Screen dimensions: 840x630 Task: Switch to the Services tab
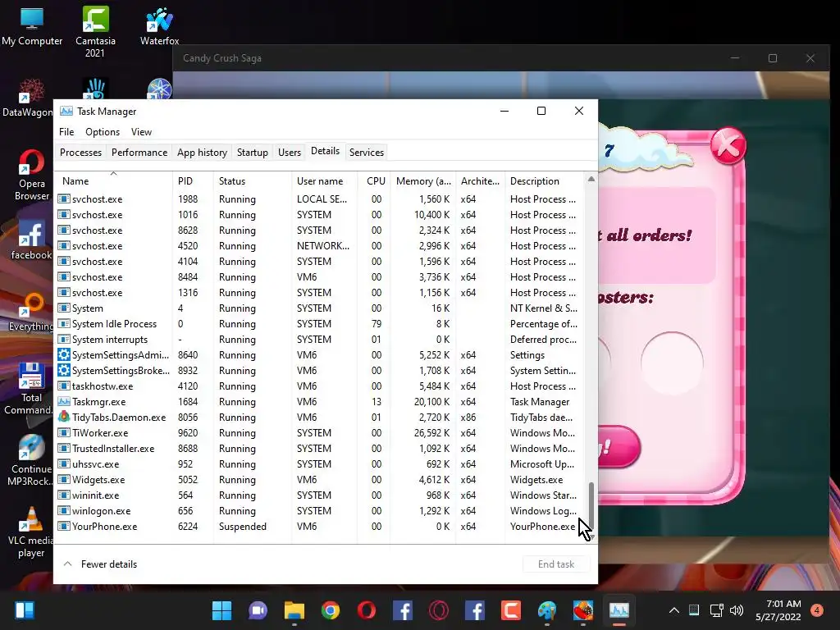click(x=367, y=152)
